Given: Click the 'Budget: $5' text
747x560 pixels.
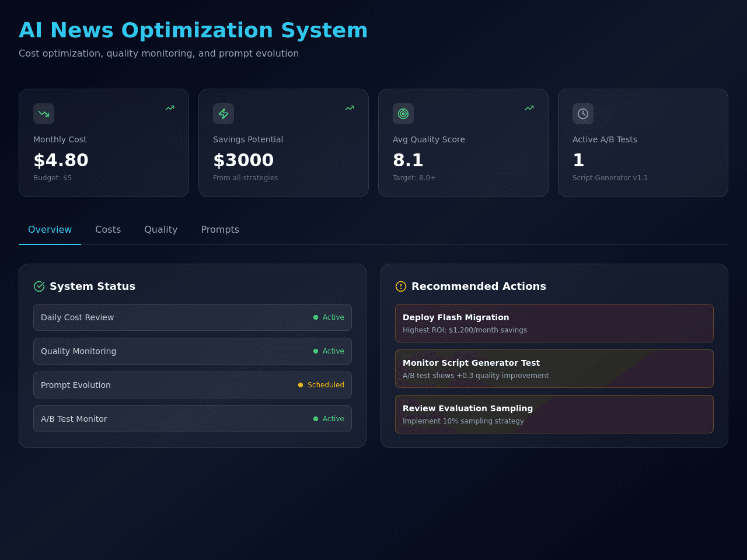Looking at the screenshot, I should (53, 178).
